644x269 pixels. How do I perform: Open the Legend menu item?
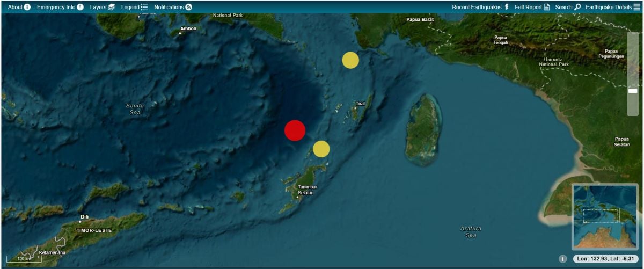pyautogui.click(x=135, y=7)
